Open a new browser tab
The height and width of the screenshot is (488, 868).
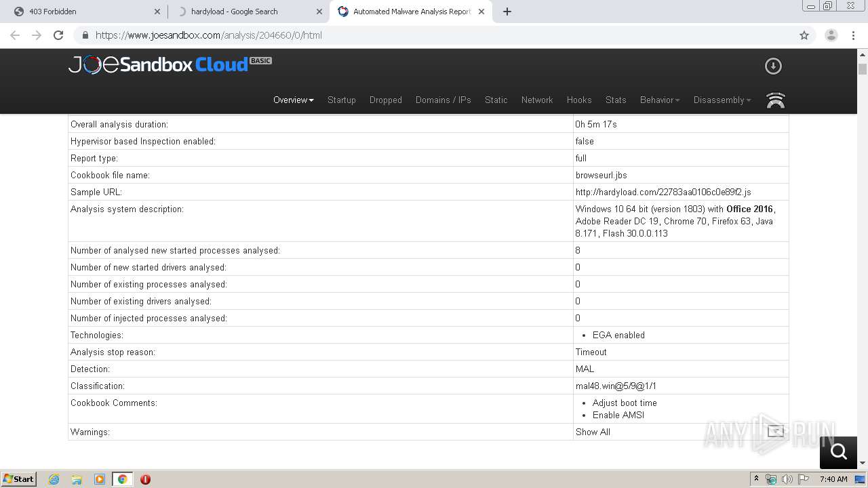point(507,12)
